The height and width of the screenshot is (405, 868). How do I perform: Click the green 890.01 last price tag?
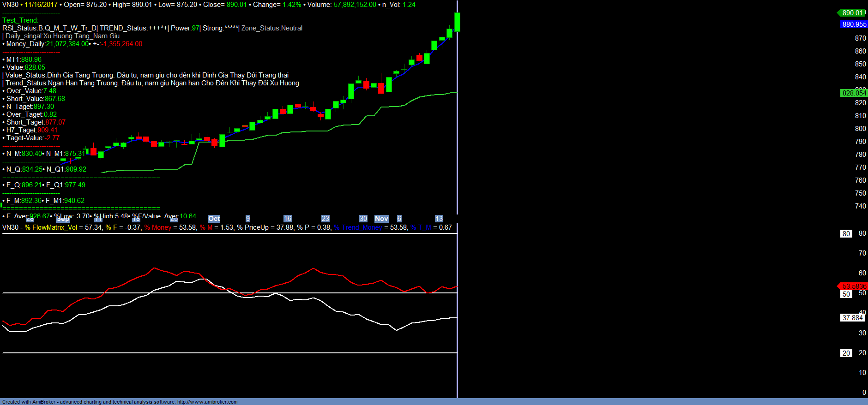click(x=852, y=13)
